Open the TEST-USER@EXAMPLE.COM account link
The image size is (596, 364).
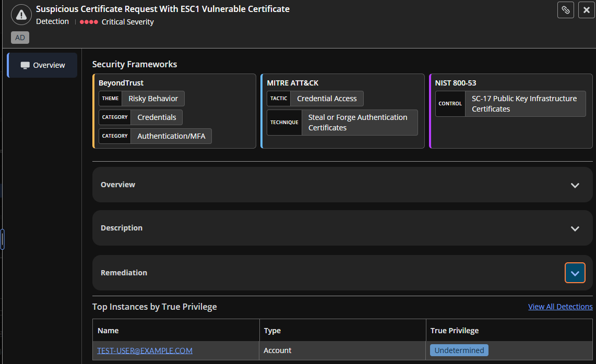(x=145, y=350)
